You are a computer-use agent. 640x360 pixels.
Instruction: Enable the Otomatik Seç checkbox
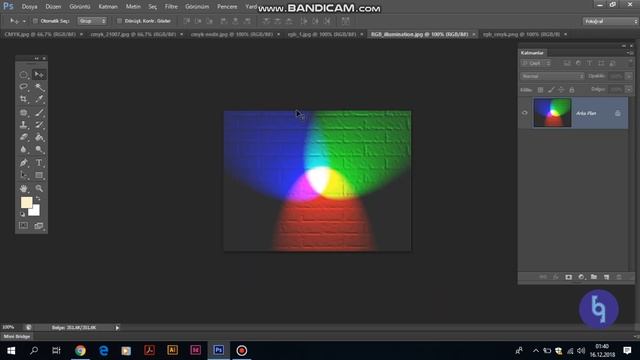pyautogui.click(x=35, y=21)
